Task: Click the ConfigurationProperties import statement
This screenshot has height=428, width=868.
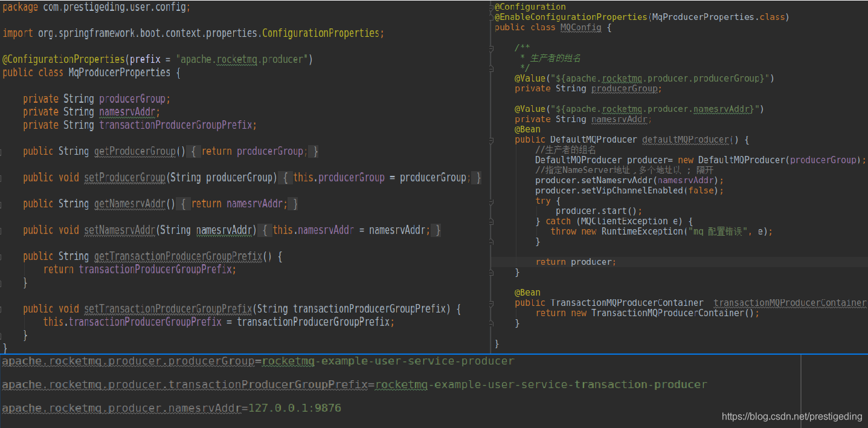Action: [193, 33]
